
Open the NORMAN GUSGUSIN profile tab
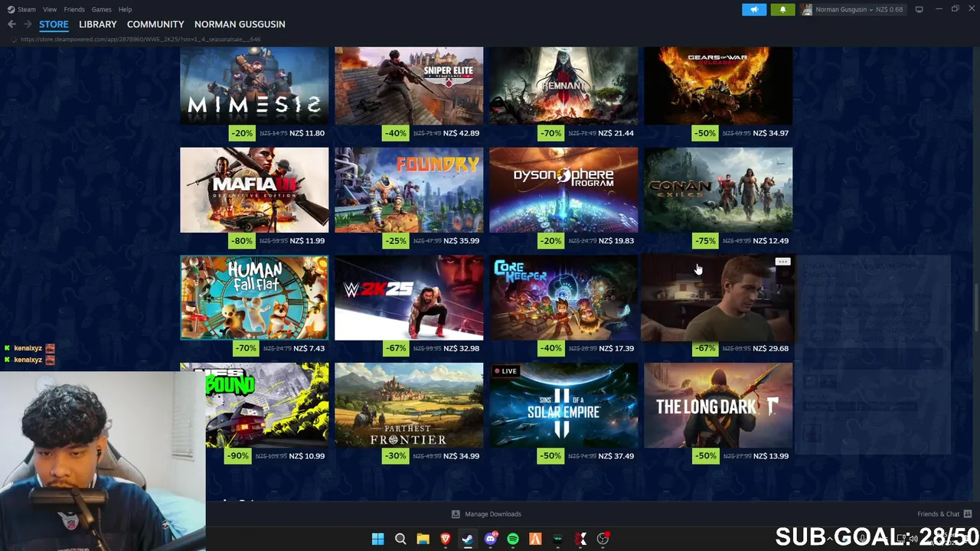pos(240,24)
